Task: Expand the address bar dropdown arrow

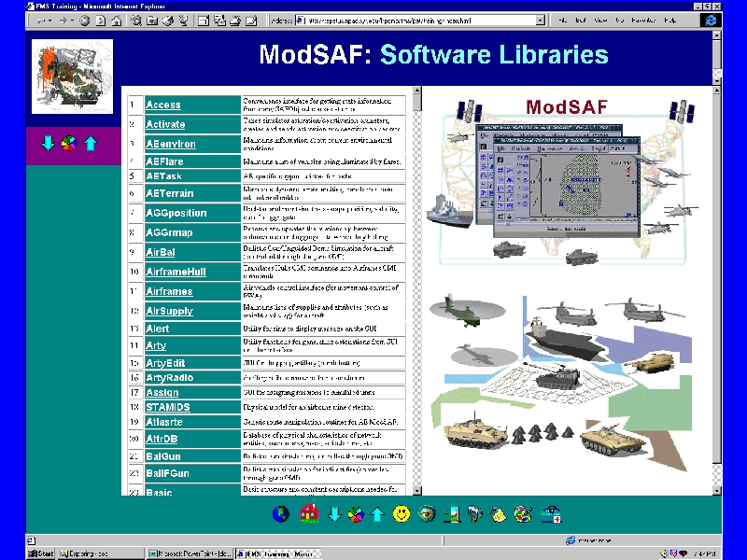Action: pyautogui.click(x=540, y=21)
